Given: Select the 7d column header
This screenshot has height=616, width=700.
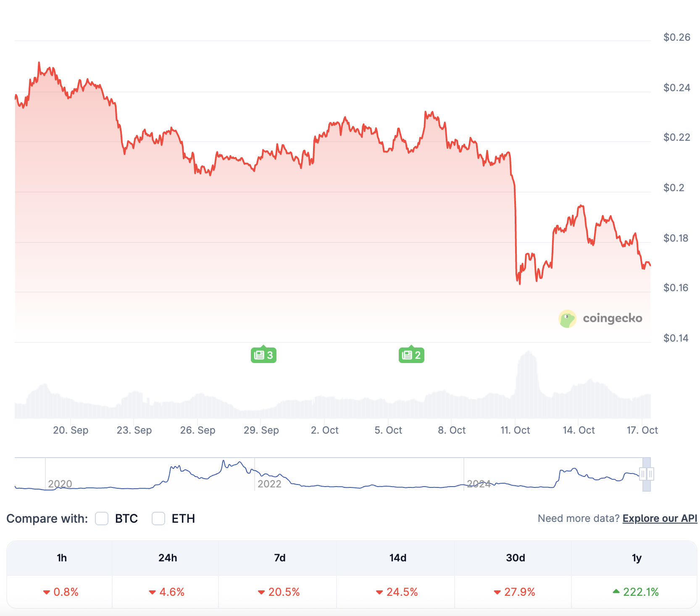Looking at the screenshot, I should pos(280,558).
